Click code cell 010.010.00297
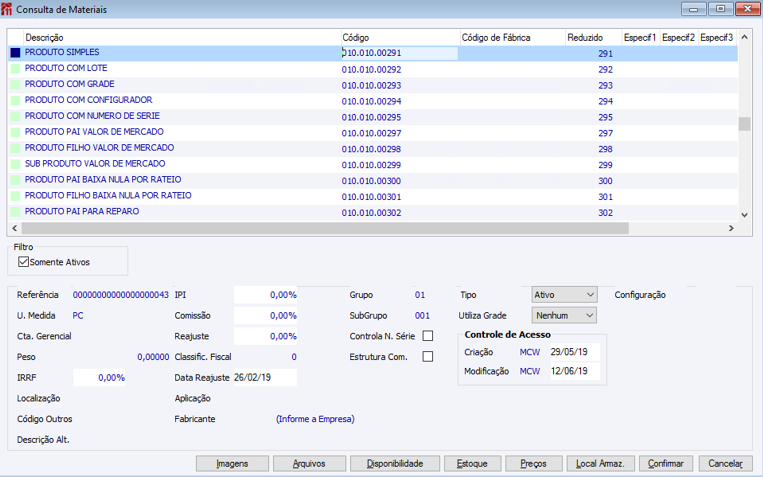The image size is (763, 477). coord(371,133)
